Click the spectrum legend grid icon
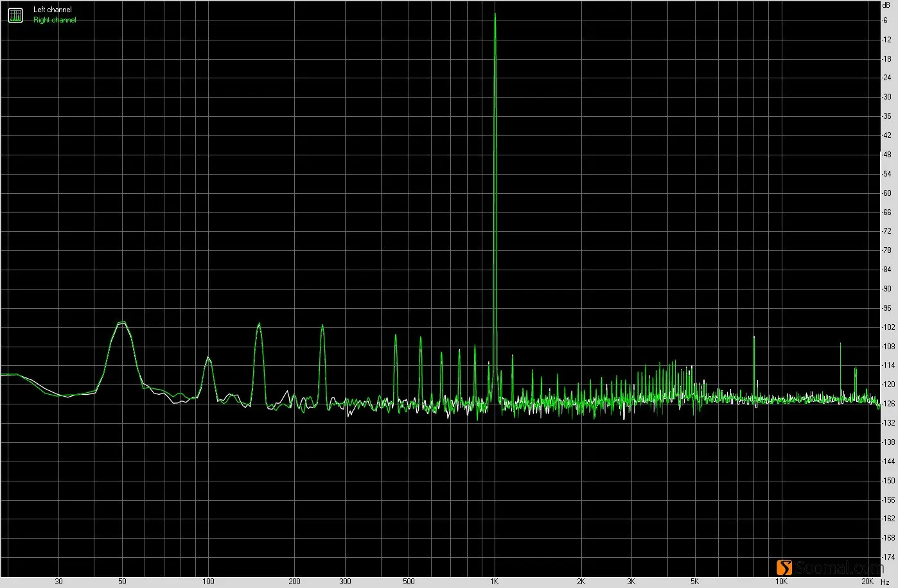This screenshot has height=588, width=898. point(15,15)
